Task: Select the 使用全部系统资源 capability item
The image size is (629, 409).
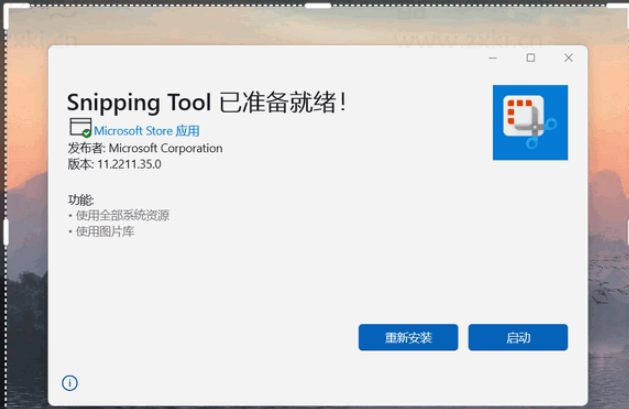Action: [121, 215]
